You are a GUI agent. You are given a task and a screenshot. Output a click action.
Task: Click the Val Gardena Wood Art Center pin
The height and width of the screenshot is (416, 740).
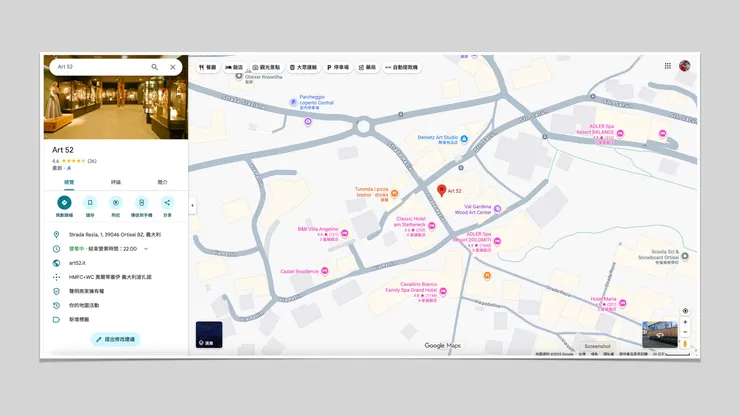(497, 209)
